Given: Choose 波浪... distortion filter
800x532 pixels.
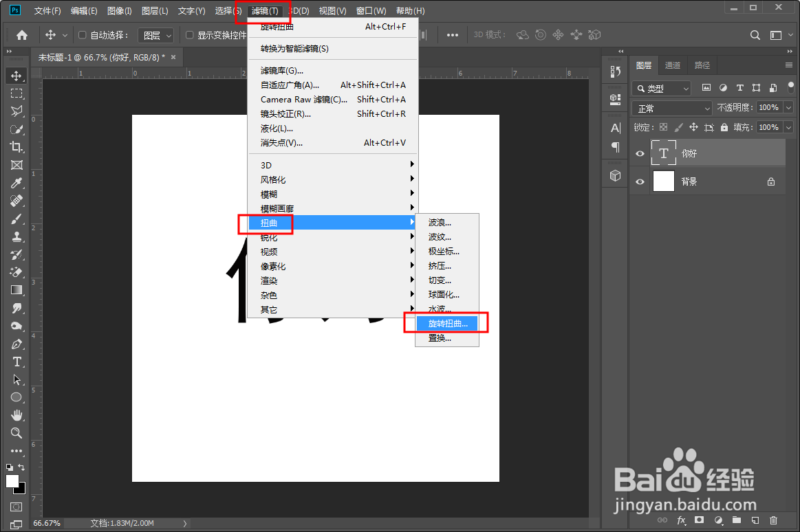Looking at the screenshot, I should pyautogui.click(x=447, y=223).
